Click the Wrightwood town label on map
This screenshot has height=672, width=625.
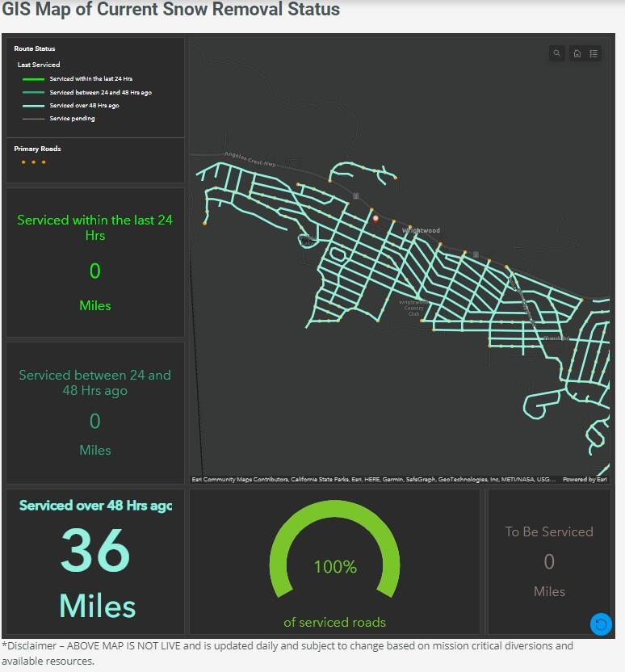[421, 230]
